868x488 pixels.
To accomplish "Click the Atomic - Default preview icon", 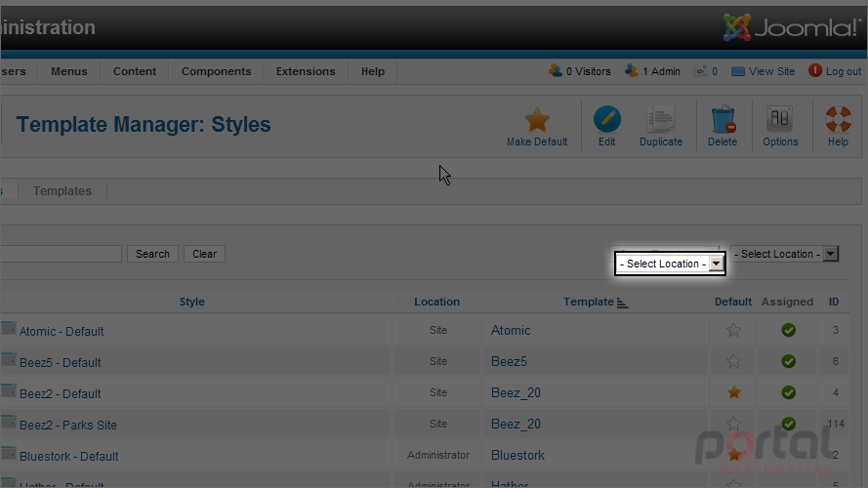I will [9, 329].
